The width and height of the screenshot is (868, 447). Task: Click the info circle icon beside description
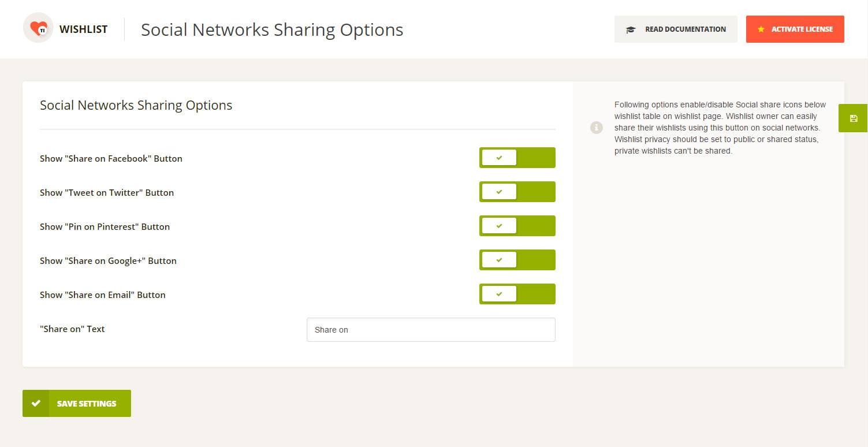coord(597,128)
